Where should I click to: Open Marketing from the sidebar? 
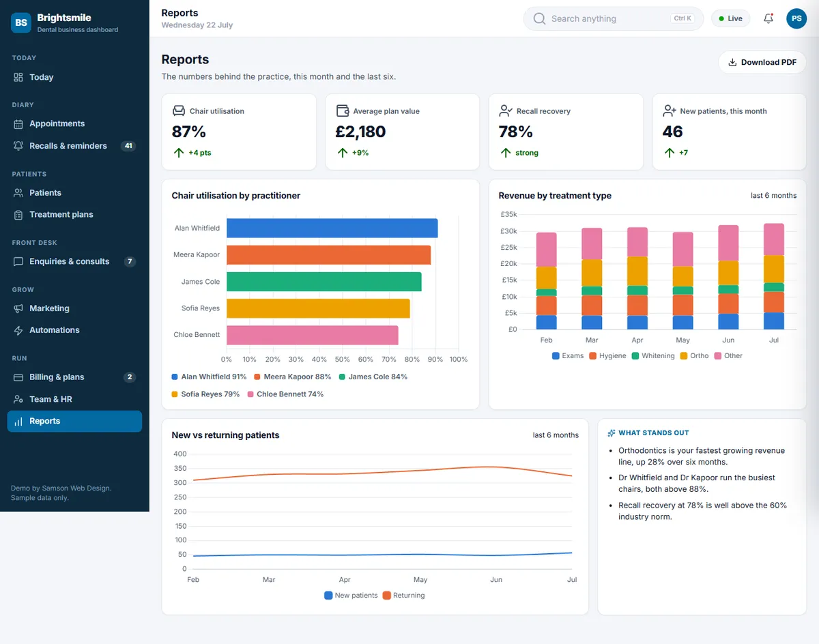tap(74, 308)
